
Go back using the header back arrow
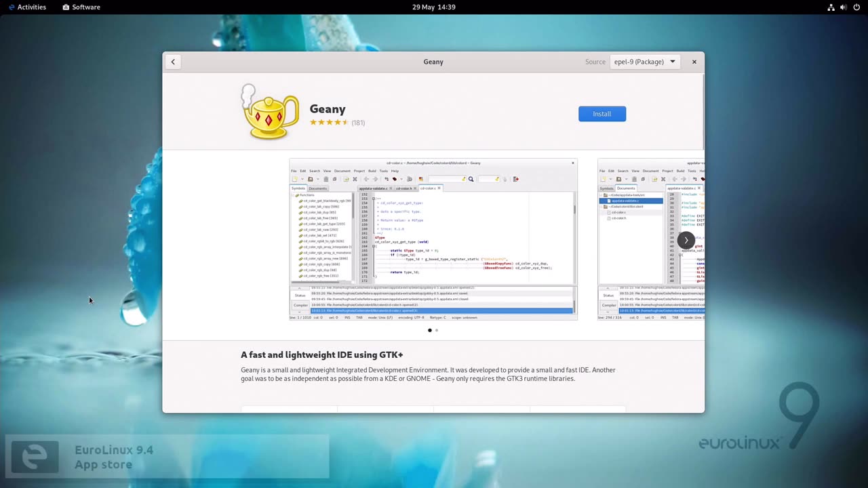point(173,62)
